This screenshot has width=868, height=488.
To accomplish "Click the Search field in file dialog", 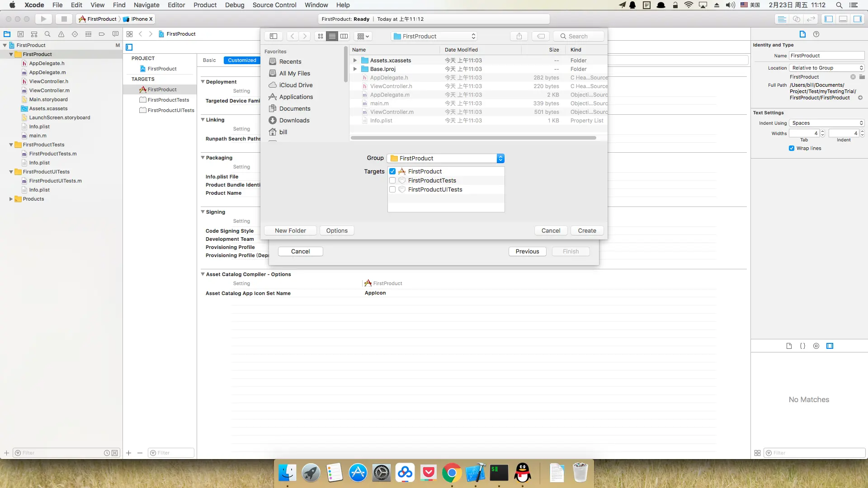I will [579, 36].
